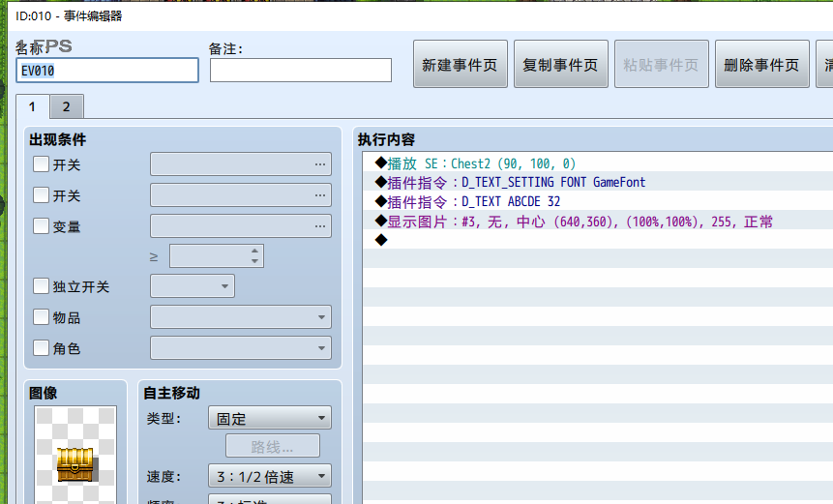
Task: Click the 复制事件页 button
Action: coord(560,64)
